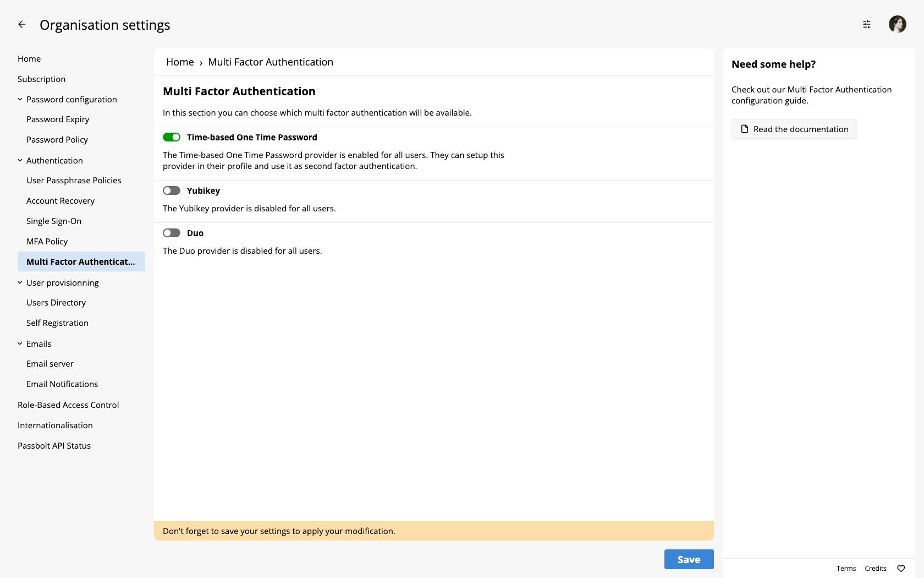Click the Duo provider label
This screenshot has width=924, height=578.
pyautogui.click(x=195, y=233)
